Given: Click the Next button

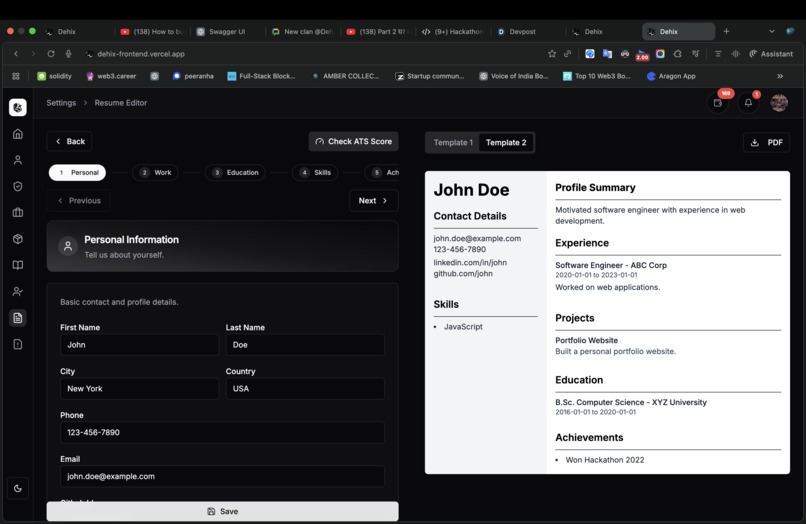Looking at the screenshot, I should point(374,201).
